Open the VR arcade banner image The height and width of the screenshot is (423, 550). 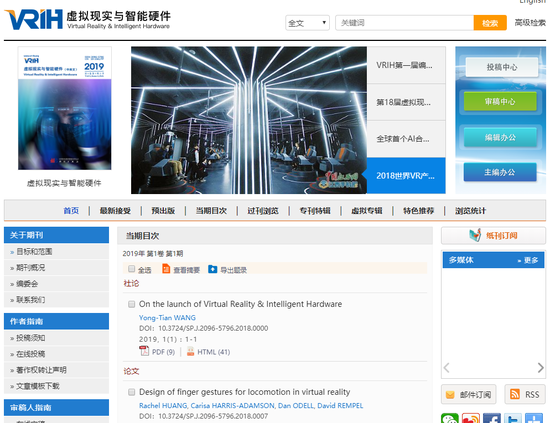pos(249,120)
